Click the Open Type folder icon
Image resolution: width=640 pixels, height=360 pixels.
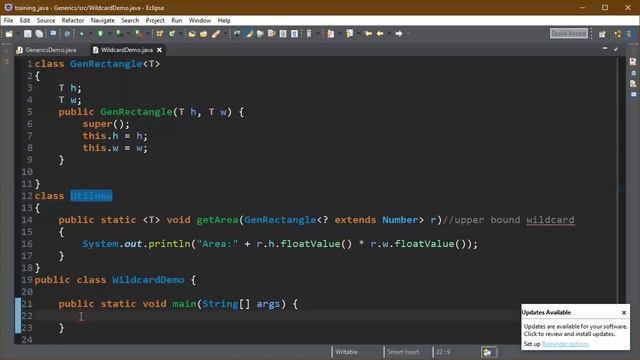192,33
